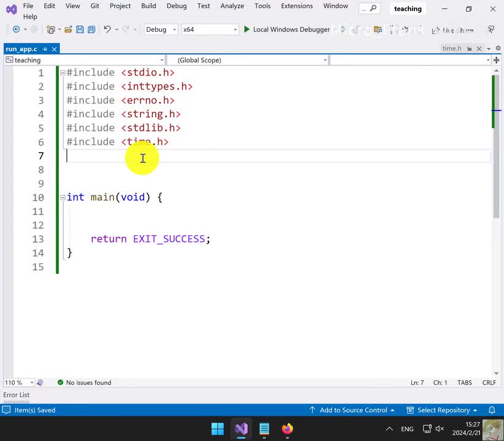Click the muted volume icon in the tray
This screenshot has width=504, height=441.
click(x=440, y=429)
